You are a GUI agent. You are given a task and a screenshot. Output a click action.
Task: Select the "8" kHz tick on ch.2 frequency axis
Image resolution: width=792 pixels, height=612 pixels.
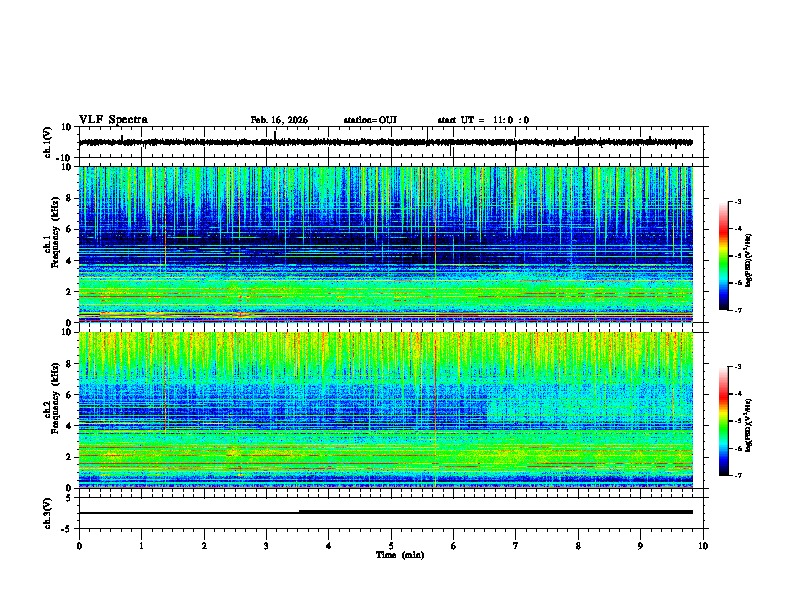(x=69, y=364)
